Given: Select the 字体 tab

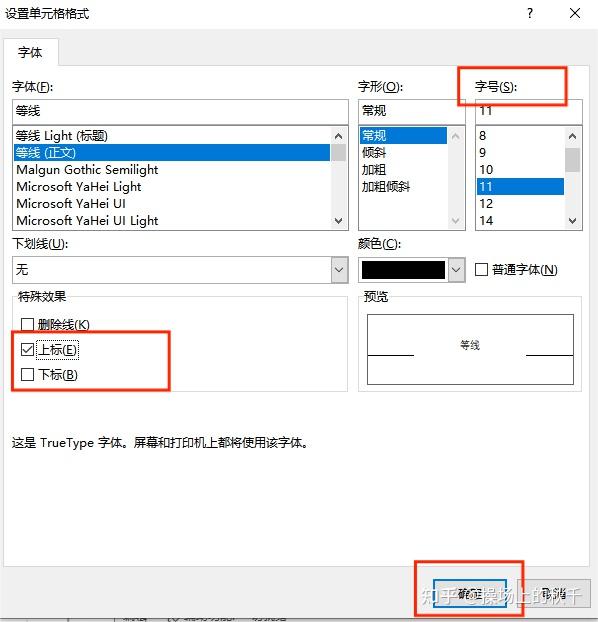Looking at the screenshot, I should click(x=30, y=52).
